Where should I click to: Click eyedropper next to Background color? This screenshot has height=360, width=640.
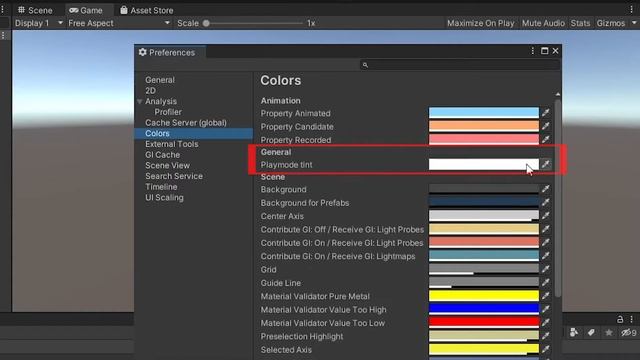(x=546, y=189)
